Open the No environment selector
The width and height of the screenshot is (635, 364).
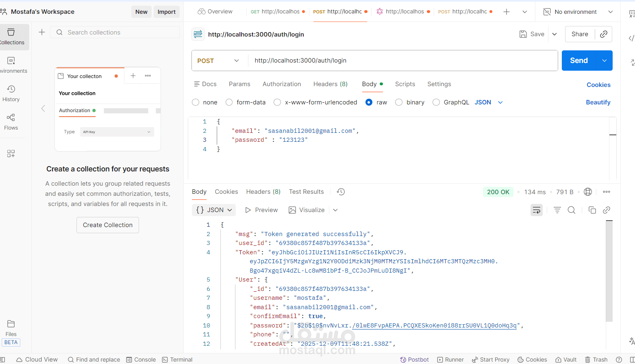(x=578, y=12)
